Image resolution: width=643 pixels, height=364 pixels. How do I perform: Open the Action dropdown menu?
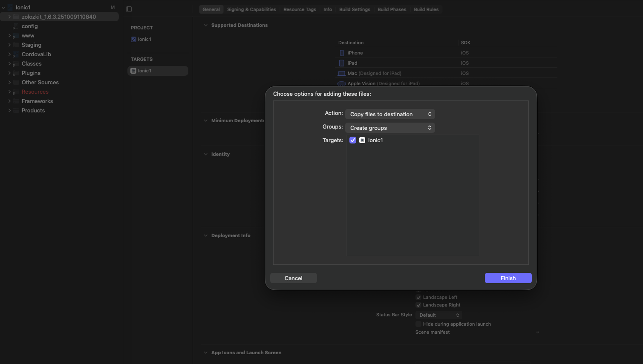[x=390, y=114]
